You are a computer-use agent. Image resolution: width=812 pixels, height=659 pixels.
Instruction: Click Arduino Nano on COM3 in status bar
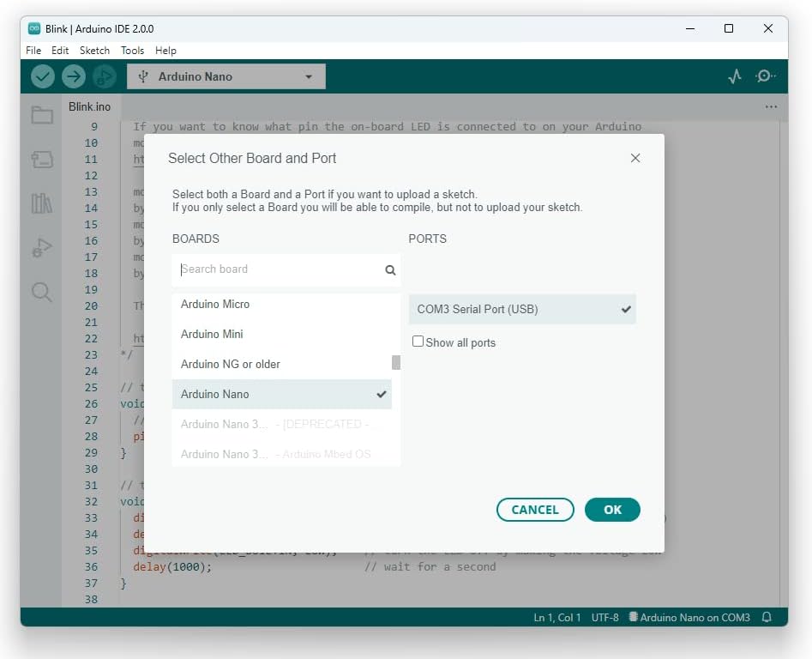click(689, 618)
